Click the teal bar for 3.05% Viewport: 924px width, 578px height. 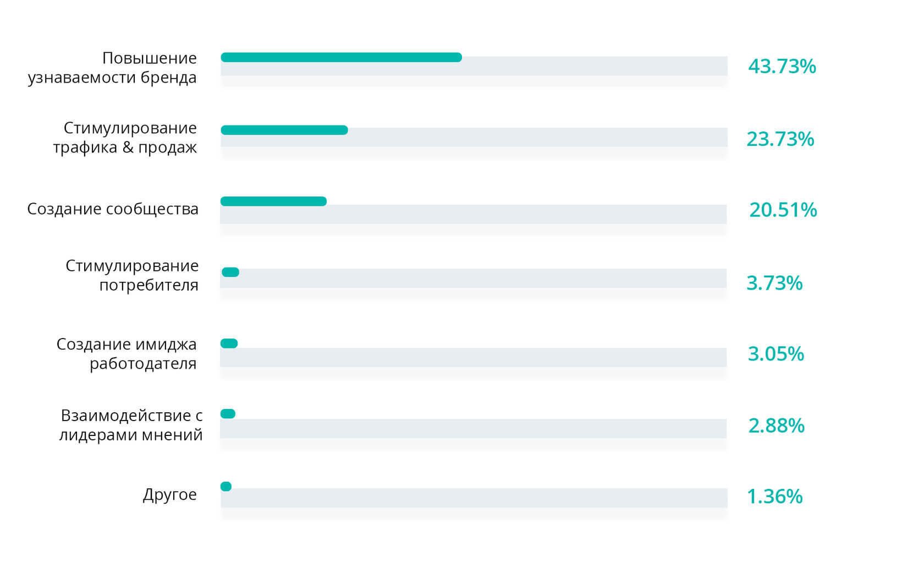(x=229, y=343)
